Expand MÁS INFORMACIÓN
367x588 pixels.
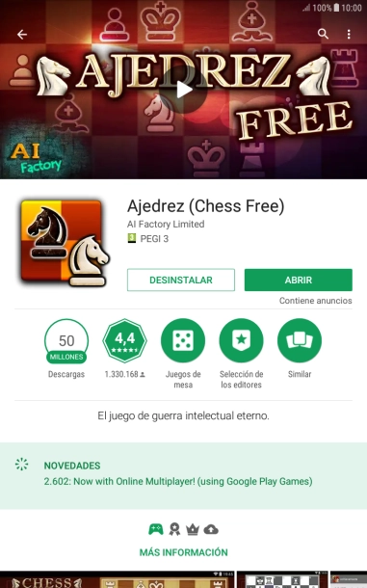(x=183, y=552)
